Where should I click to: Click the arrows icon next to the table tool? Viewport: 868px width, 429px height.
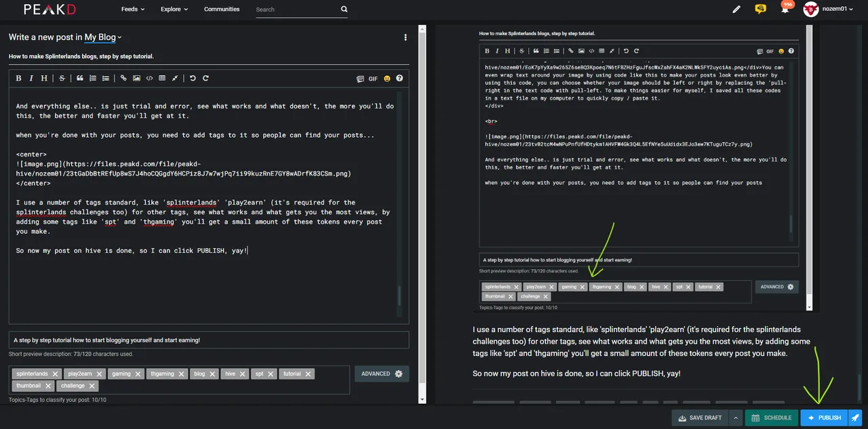(x=174, y=79)
